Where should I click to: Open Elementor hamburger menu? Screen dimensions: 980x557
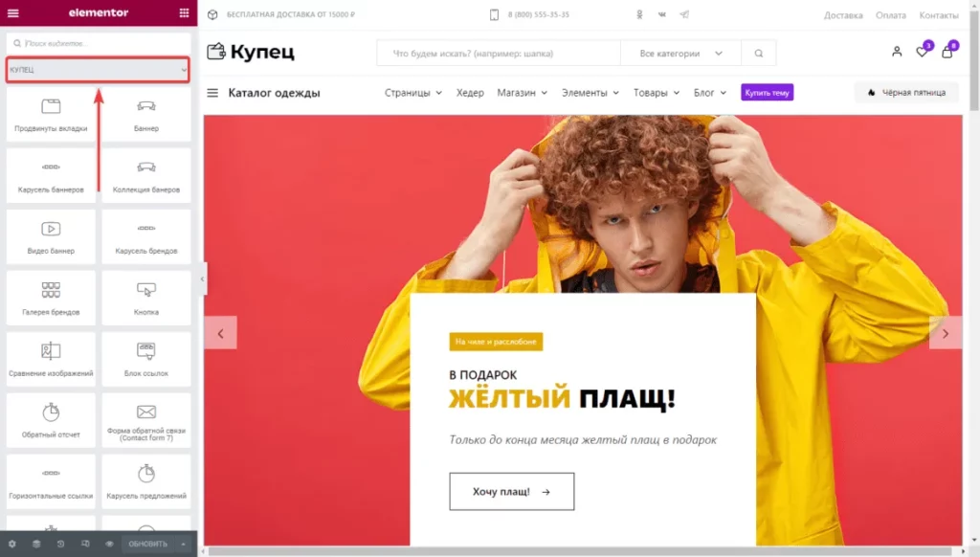pyautogui.click(x=13, y=12)
